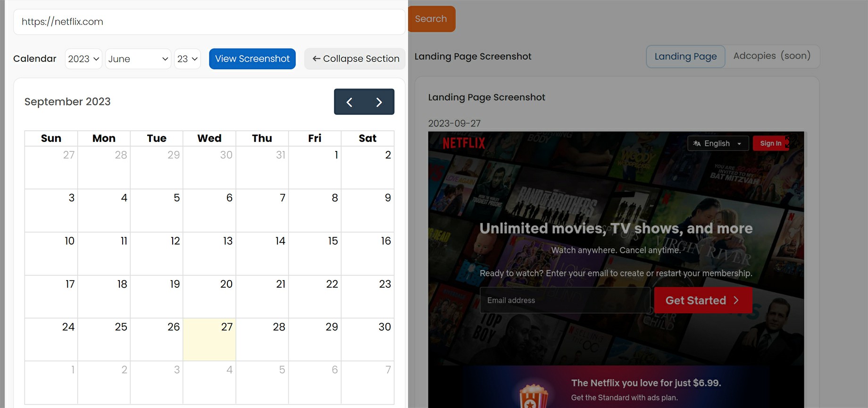Select September 10 in calendar

[51, 254]
